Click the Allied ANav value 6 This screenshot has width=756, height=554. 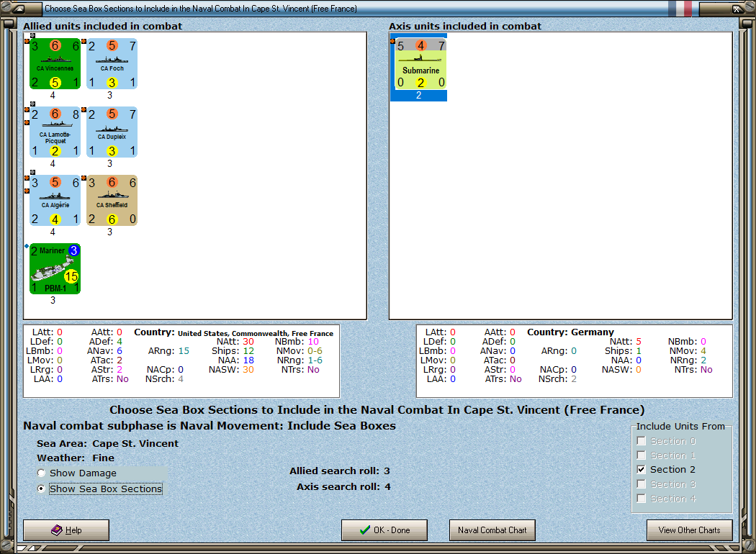click(119, 350)
